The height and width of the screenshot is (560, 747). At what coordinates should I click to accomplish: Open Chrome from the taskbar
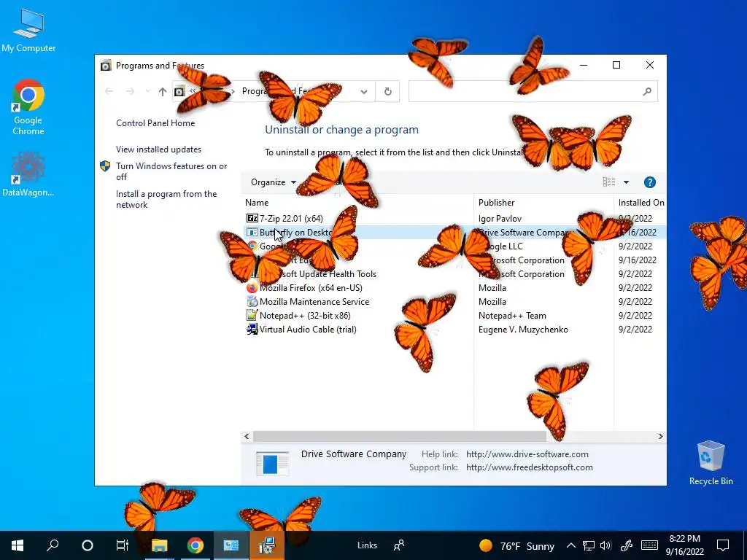pos(196,545)
